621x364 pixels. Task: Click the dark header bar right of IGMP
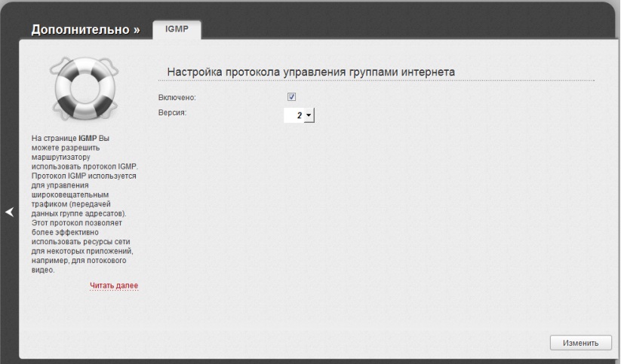tap(407, 26)
